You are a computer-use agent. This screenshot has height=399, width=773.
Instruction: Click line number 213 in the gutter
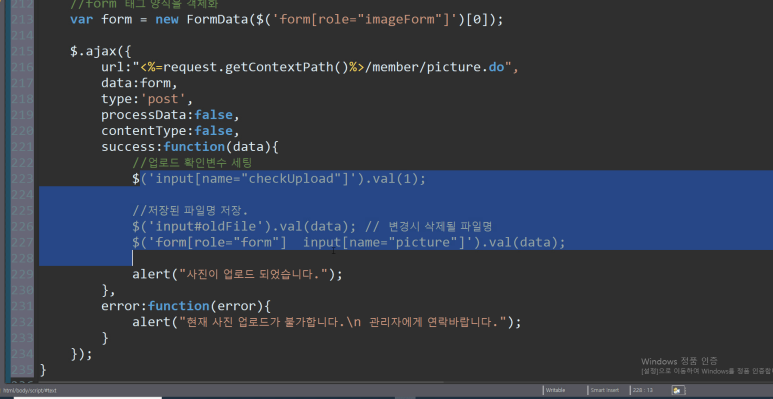point(22,19)
